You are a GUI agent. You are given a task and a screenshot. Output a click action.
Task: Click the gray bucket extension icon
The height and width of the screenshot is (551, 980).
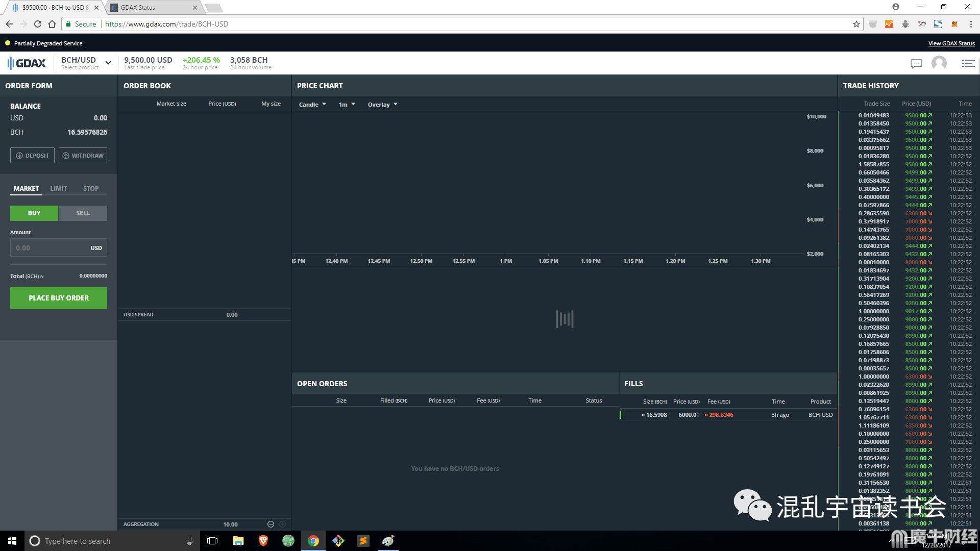point(873,24)
